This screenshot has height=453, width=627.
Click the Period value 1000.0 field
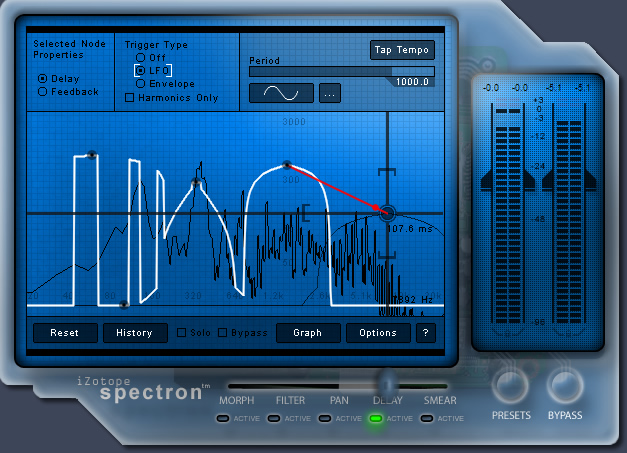pos(412,82)
